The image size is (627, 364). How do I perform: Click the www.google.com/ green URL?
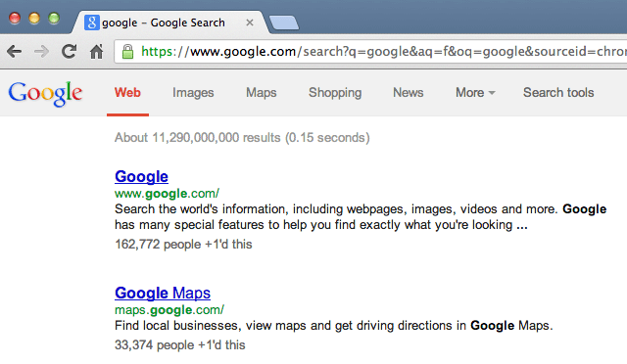[x=167, y=194]
